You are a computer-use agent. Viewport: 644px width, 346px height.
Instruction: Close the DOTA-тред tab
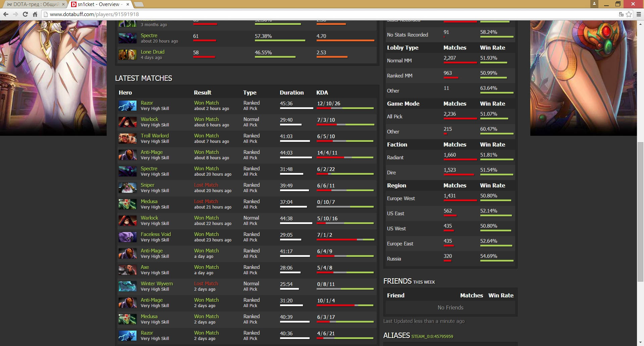pos(63,4)
